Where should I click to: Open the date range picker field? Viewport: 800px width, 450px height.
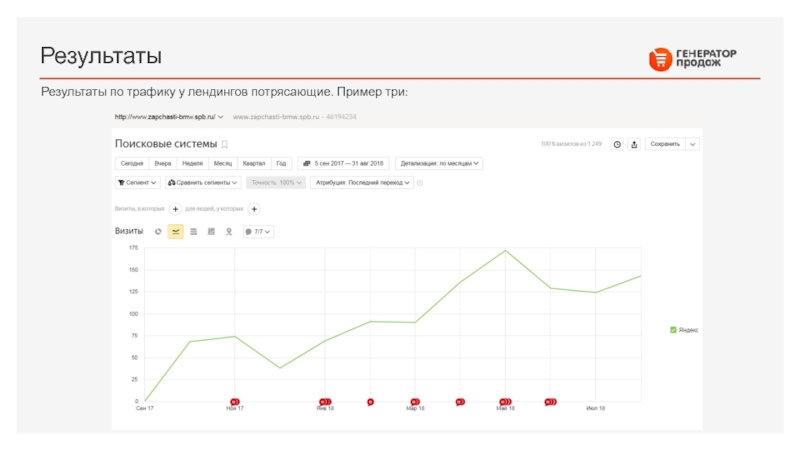[x=345, y=163]
